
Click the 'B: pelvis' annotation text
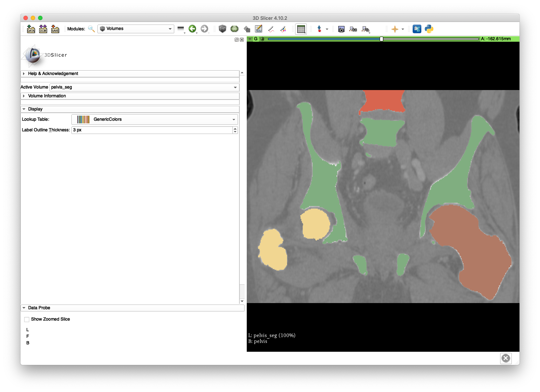[x=258, y=341]
